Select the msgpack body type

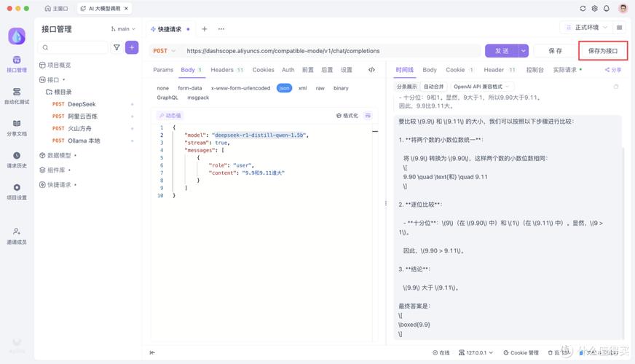coord(198,98)
